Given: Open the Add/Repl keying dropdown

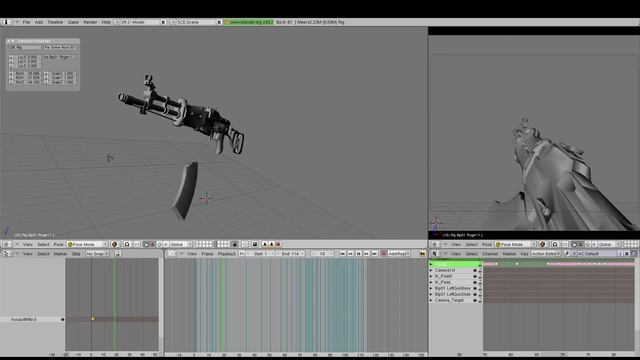Looking at the screenshot, I should (x=399, y=253).
